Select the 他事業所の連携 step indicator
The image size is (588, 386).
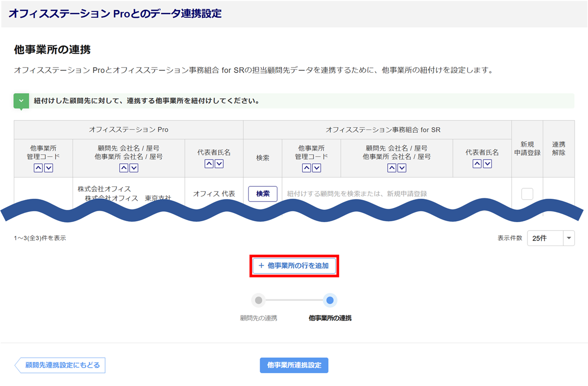coord(329,301)
